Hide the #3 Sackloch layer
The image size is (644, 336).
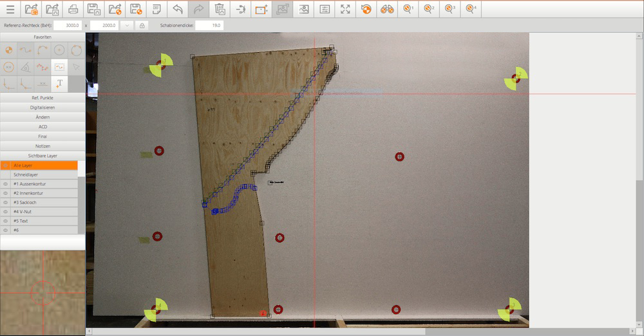6,202
